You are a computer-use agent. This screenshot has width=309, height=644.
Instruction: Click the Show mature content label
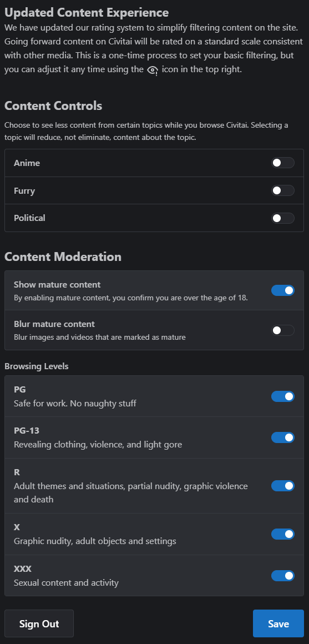(57, 285)
